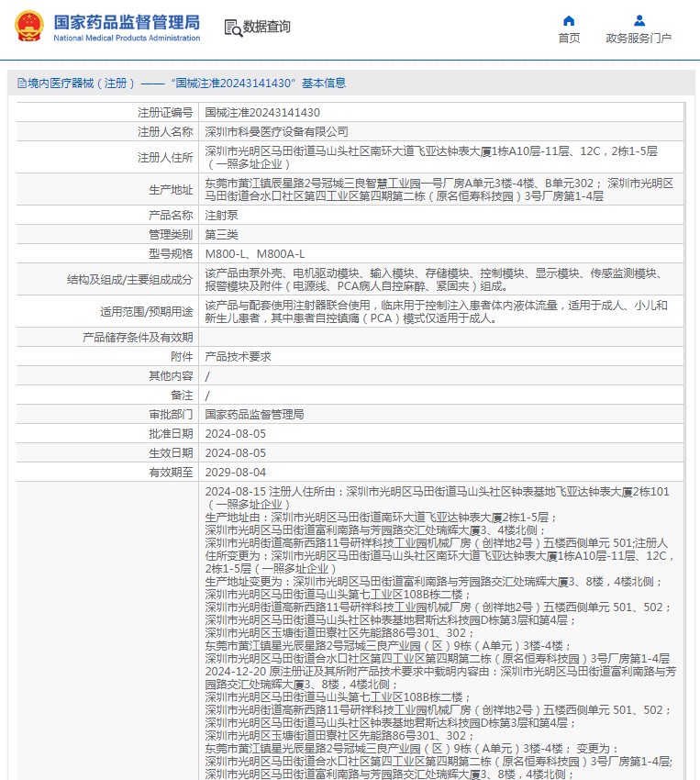Click the 数据查询 heading text
The image size is (700, 780).
(x=267, y=28)
